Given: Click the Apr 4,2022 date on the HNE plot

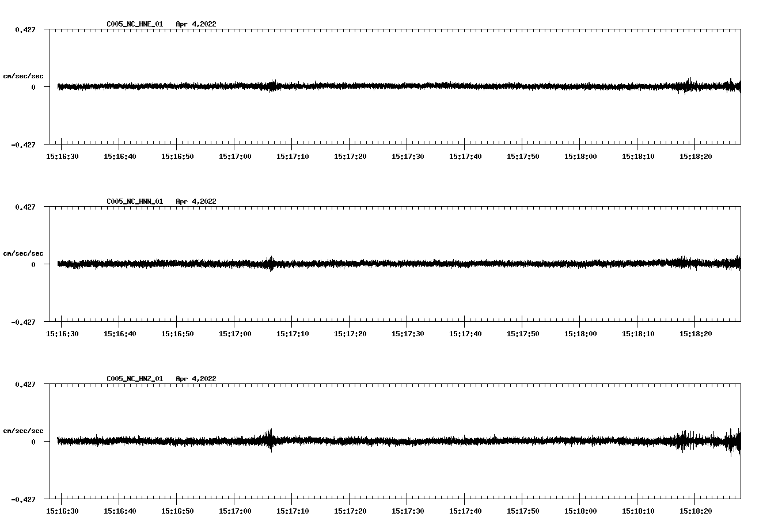Looking at the screenshot, I should point(196,24).
